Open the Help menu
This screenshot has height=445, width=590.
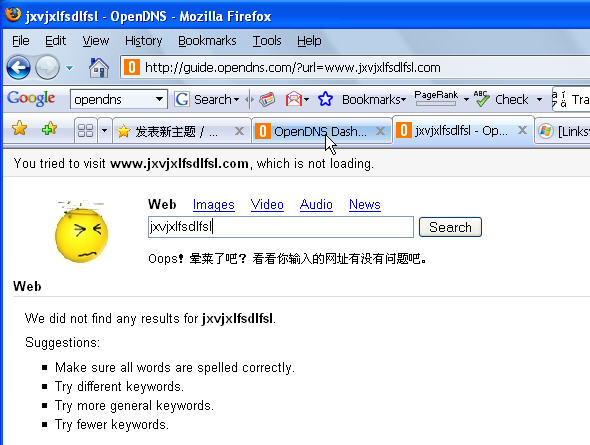point(309,40)
